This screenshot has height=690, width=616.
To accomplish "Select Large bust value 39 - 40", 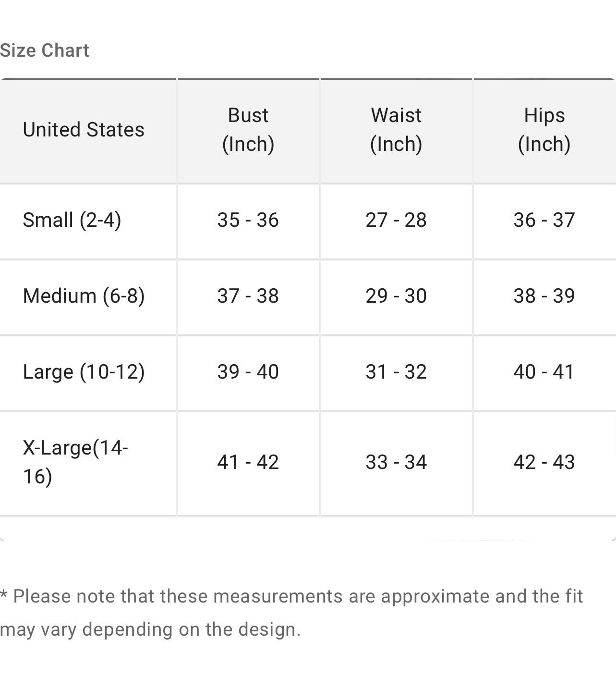I will pos(248,372).
